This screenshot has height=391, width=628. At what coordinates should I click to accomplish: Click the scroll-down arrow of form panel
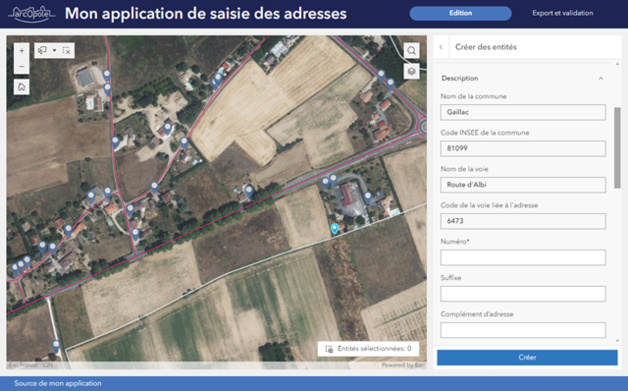pos(617,341)
